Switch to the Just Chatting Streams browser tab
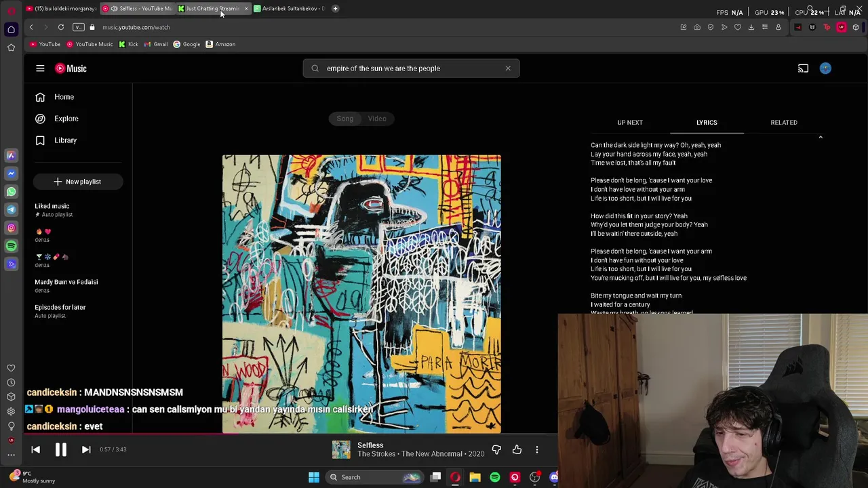 (211, 9)
